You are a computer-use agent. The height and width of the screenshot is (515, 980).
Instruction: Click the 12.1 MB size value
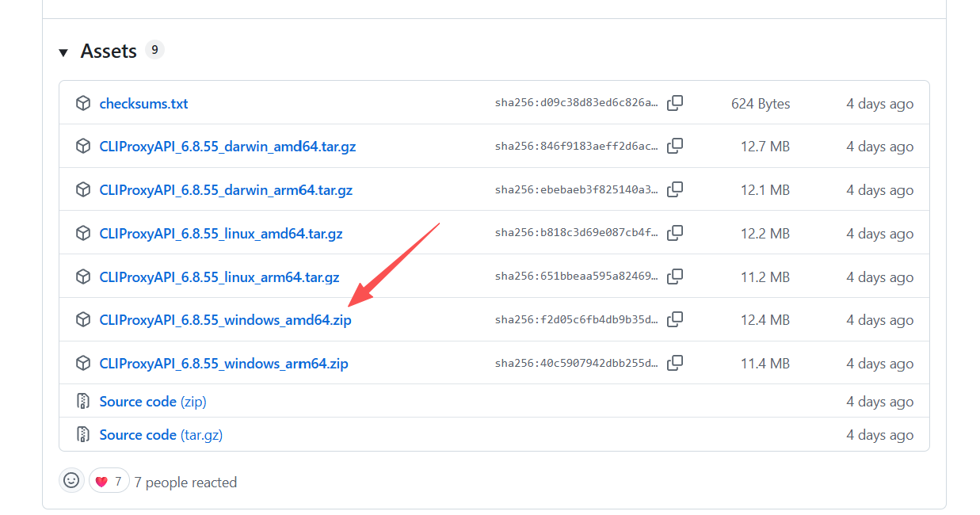point(765,190)
